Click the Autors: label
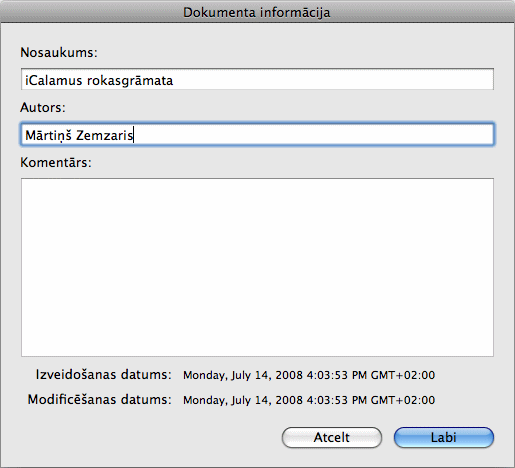515x468 pixels. [43, 107]
